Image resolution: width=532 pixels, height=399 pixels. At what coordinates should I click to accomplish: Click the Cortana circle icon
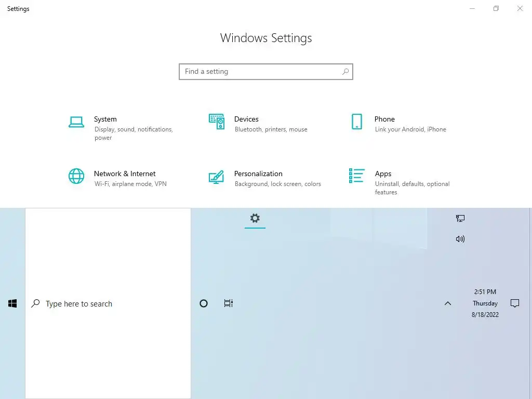pos(204,303)
